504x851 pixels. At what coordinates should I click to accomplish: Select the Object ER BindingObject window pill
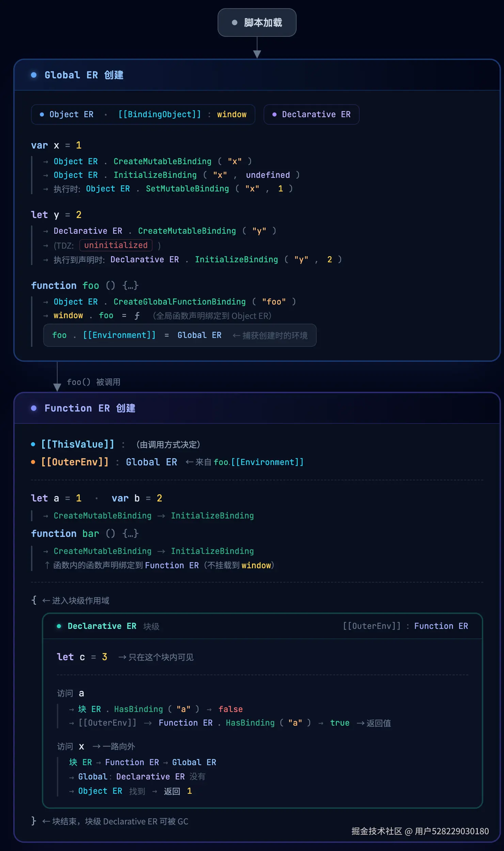[143, 114]
